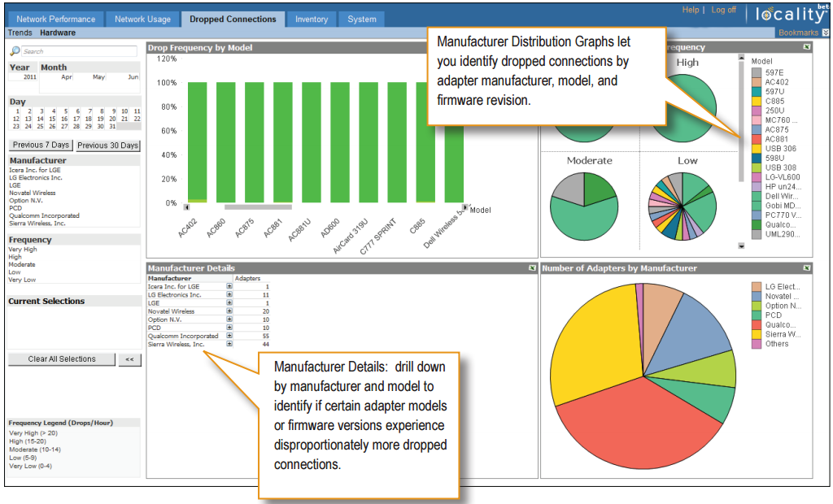Click the Log off link

[x=723, y=11]
